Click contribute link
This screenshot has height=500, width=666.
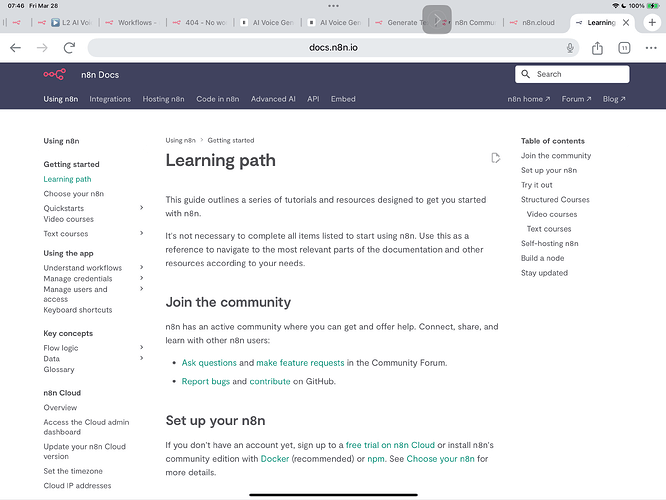270,381
